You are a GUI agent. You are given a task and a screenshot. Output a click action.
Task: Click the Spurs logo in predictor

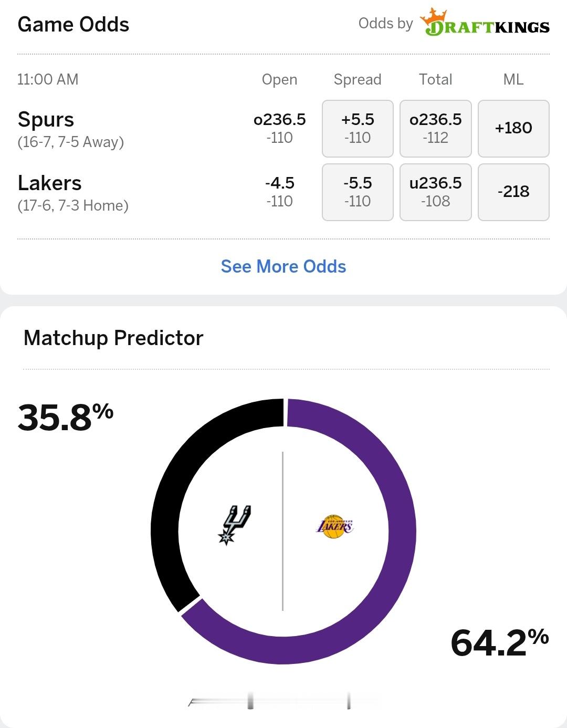pos(235,525)
